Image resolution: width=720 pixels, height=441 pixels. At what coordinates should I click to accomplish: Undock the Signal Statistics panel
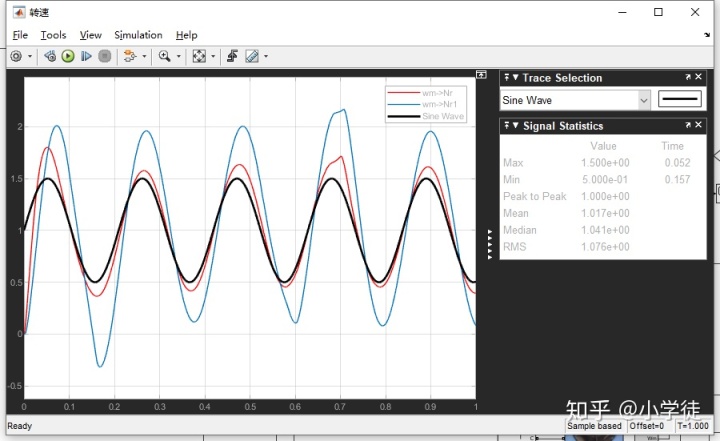coord(688,125)
